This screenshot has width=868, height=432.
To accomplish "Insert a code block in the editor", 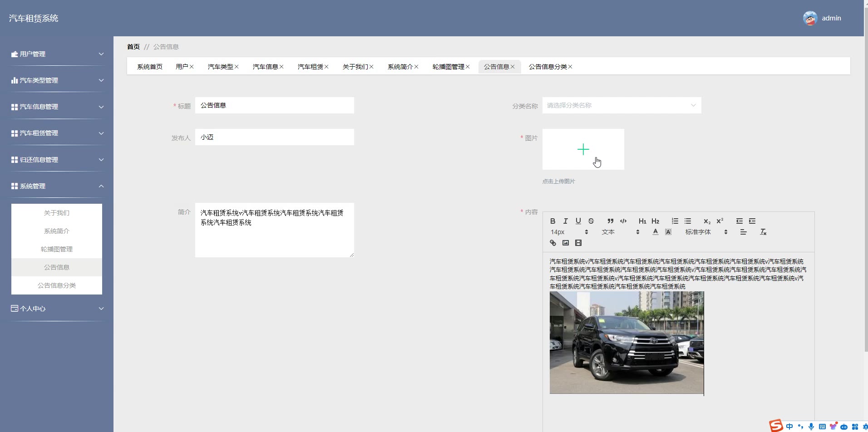I will click(x=623, y=221).
